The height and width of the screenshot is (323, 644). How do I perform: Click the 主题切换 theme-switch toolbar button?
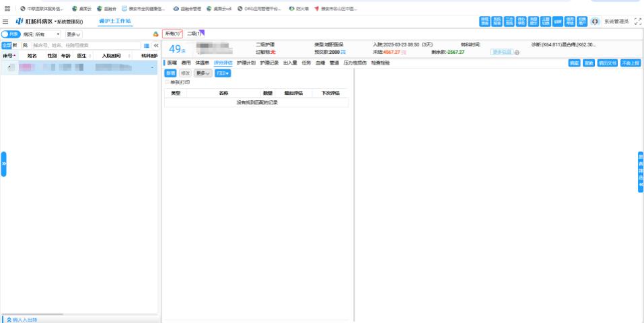click(546, 22)
